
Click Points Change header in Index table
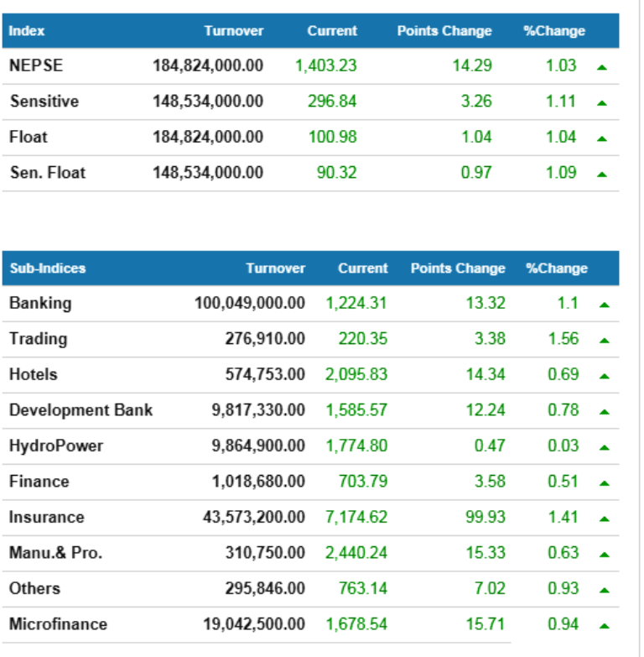[444, 31]
